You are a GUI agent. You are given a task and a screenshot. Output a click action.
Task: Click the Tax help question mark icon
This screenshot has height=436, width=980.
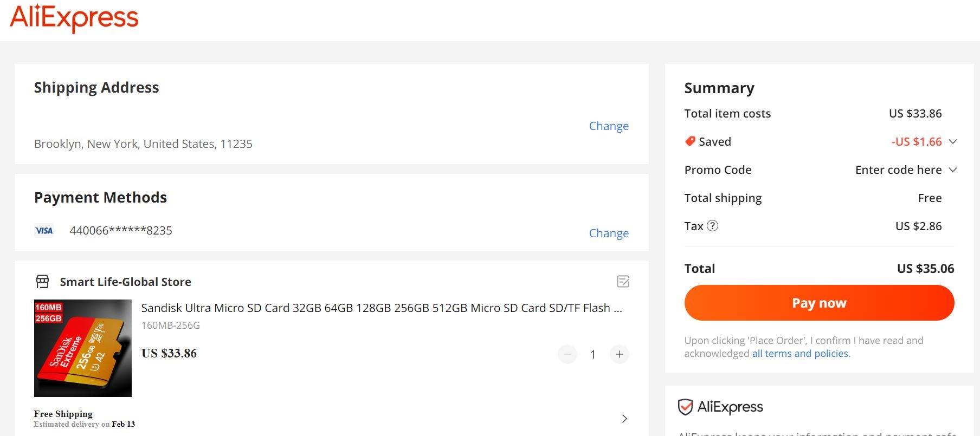[713, 226]
